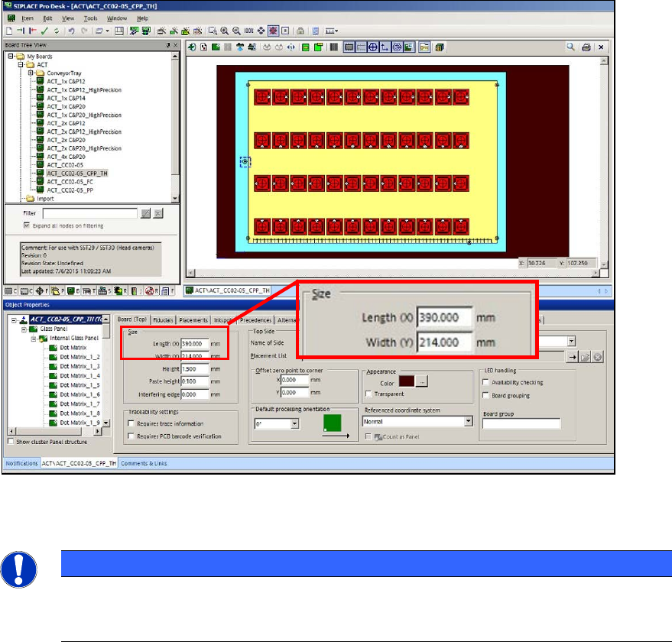Open the Window menu
Viewport: 672px width, 642px height.
point(117,18)
